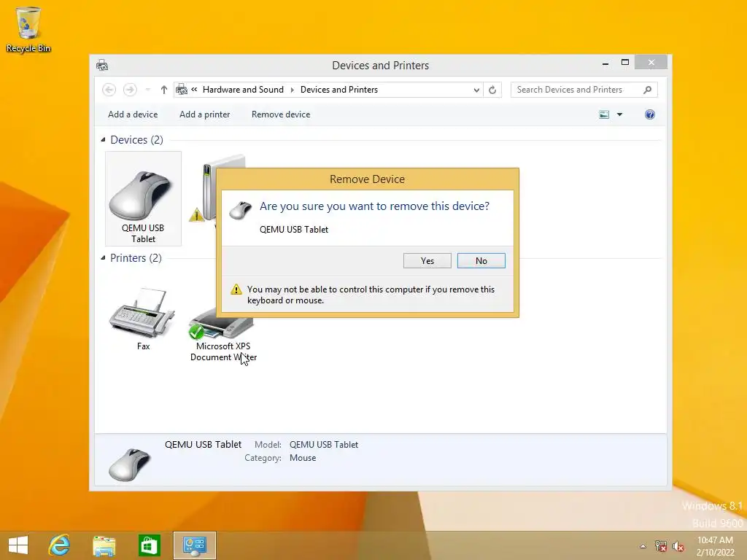
Task: Minimize the Devices and Printers window
Action: pos(605,63)
